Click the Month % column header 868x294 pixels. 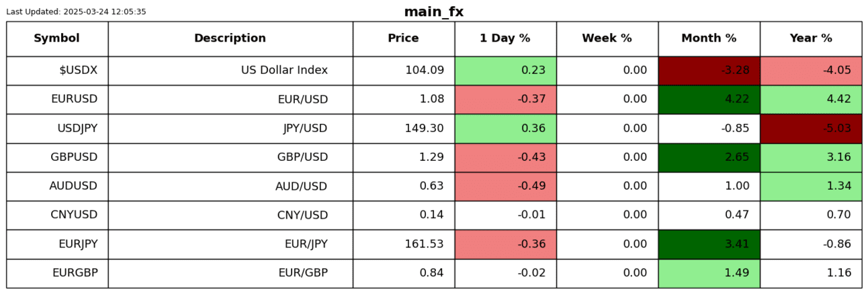709,38
